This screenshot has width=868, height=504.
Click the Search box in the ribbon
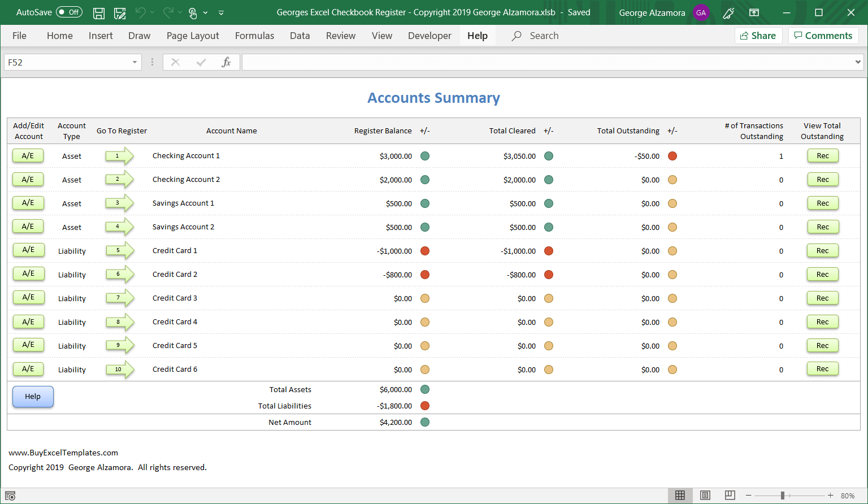544,36
